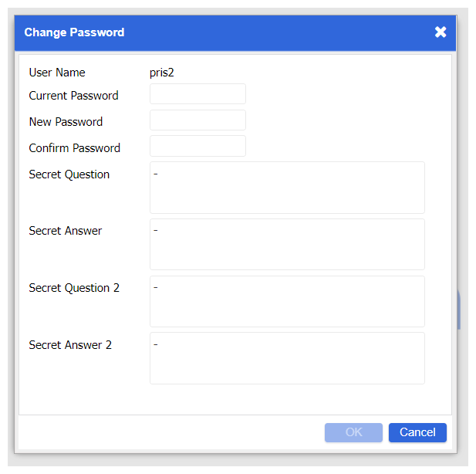The width and height of the screenshot is (476, 474).
Task: Click the Current Password input field
Action: tap(197, 94)
